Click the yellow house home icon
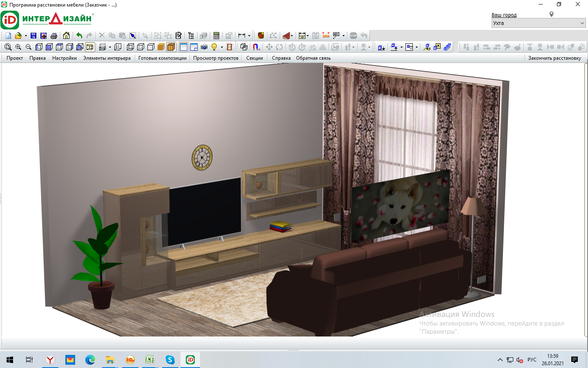This screenshot has width=588, height=368. click(66, 36)
